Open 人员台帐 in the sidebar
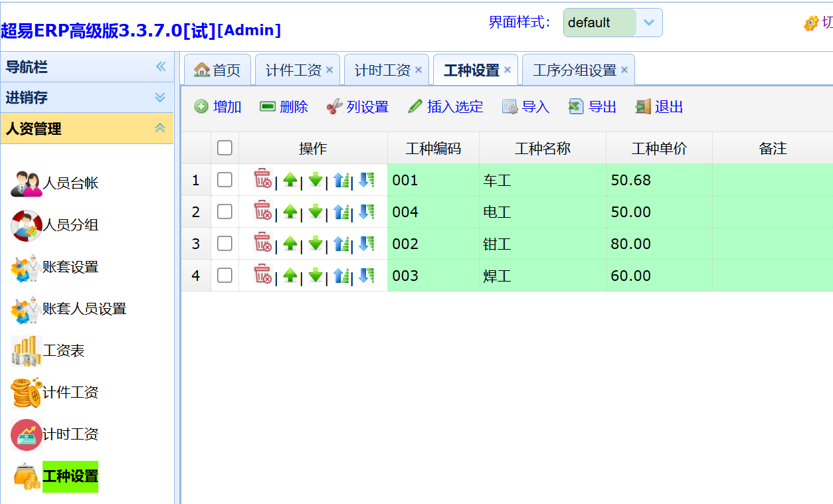Viewport: 833px width, 504px height. (70, 183)
